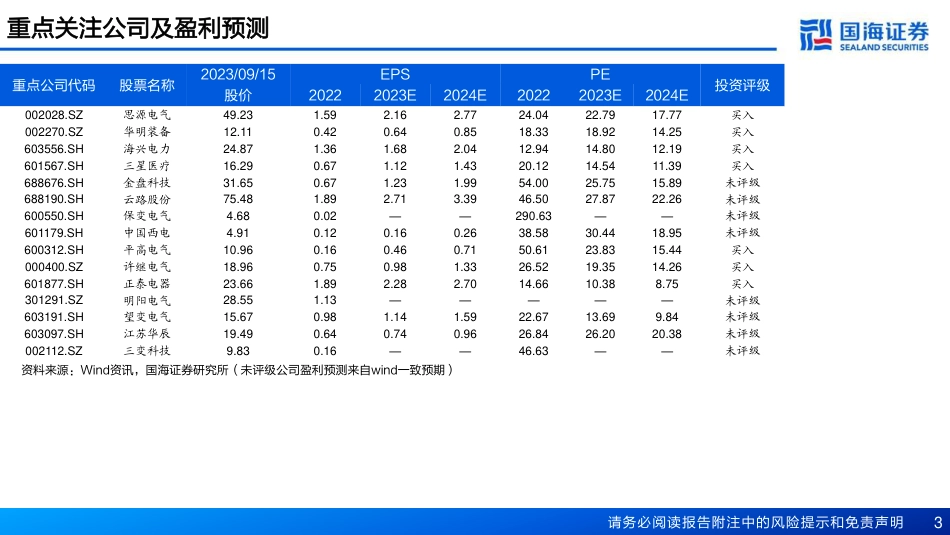
Task: Click the 2024E PE value 8.75
Action: 666,284
